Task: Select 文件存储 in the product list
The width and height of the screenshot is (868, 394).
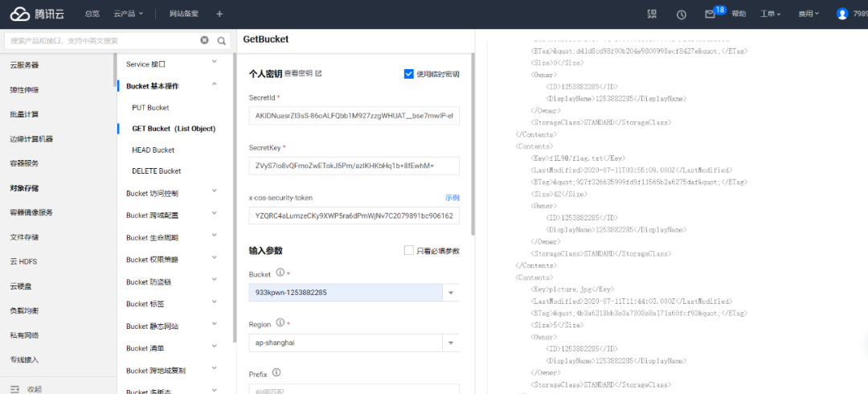Action: pos(24,236)
